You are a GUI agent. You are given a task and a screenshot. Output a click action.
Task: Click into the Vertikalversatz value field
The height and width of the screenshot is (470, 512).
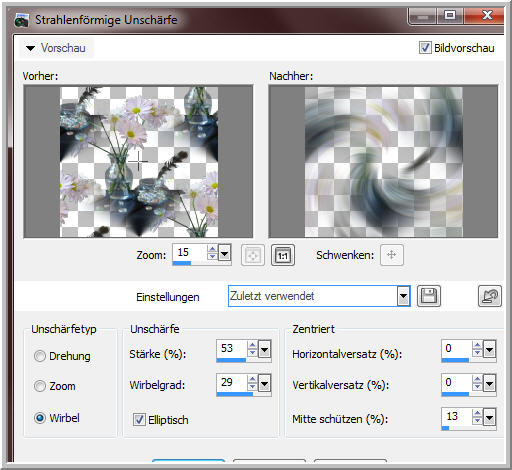coord(456,382)
